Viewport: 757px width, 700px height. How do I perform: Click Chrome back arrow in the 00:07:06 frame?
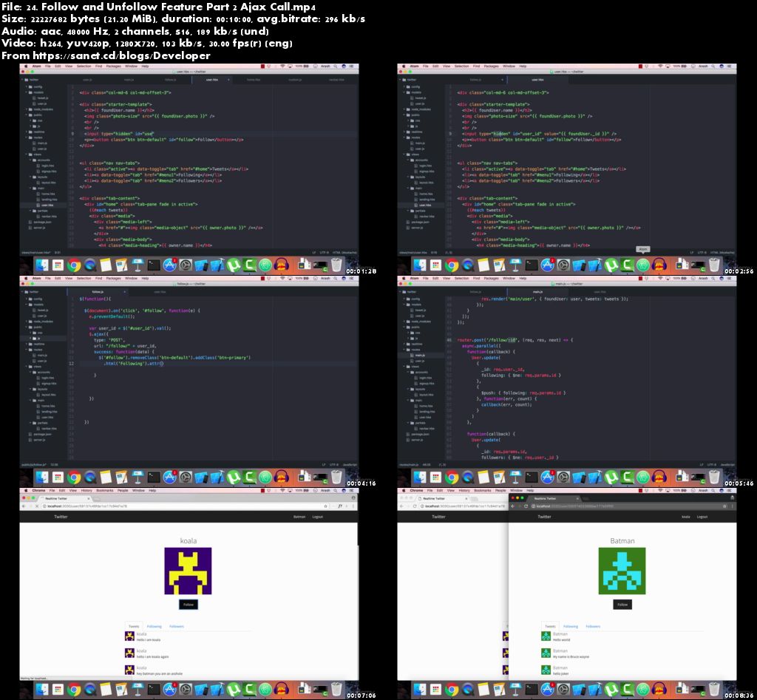pyautogui.click(x=24, y=506)
